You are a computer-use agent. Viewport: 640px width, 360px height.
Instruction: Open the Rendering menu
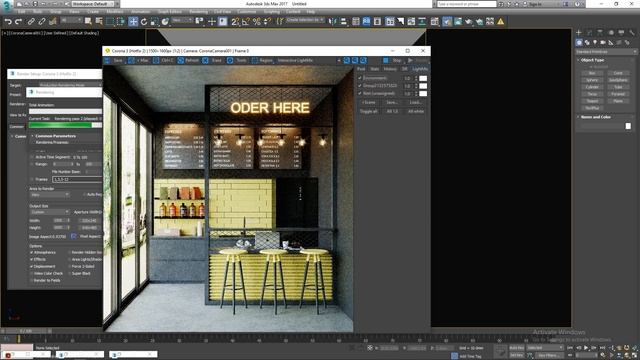(198, 11)
